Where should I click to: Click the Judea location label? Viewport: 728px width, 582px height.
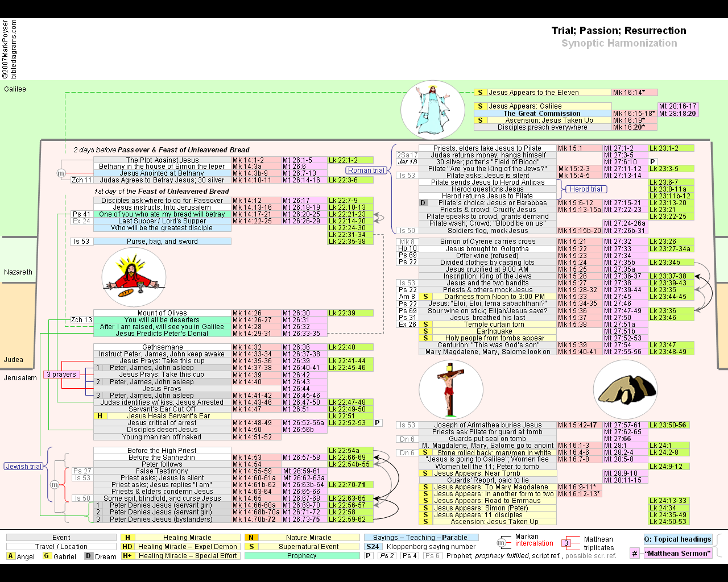(x=14, y=360)
